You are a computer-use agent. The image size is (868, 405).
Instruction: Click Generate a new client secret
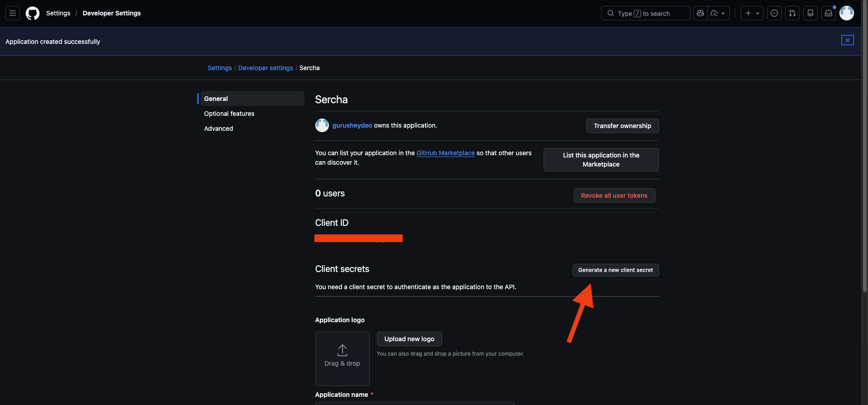[615, 270]
